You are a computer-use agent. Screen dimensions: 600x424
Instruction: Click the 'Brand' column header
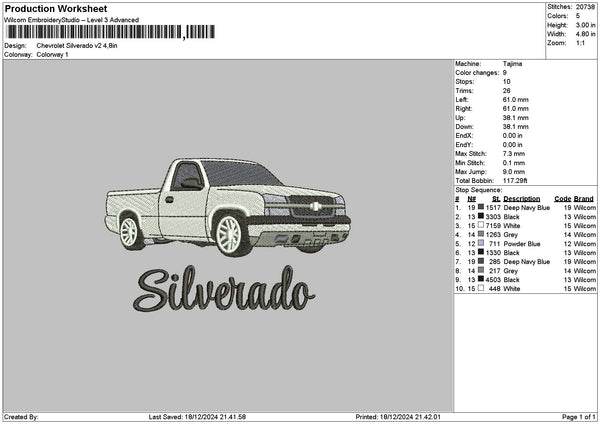click(584, 199)
